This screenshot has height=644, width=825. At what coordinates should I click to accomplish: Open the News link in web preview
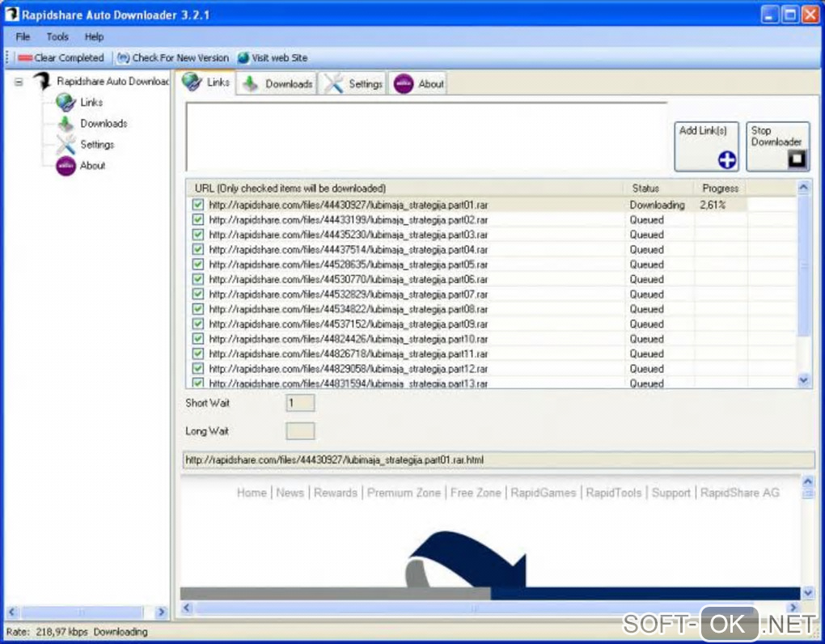[x=290, y=493]
